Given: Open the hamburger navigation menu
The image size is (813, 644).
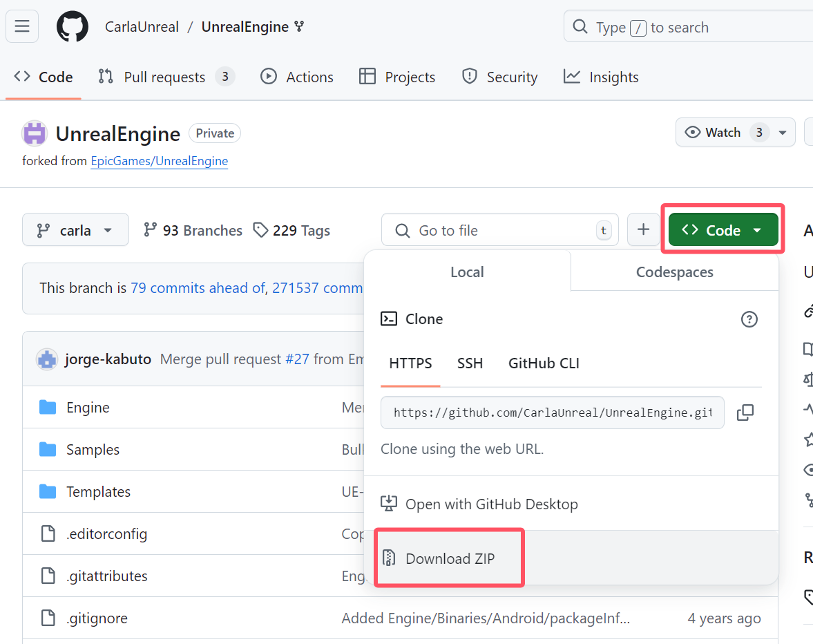Looking at the screenshot, I should tap(22, 27).
